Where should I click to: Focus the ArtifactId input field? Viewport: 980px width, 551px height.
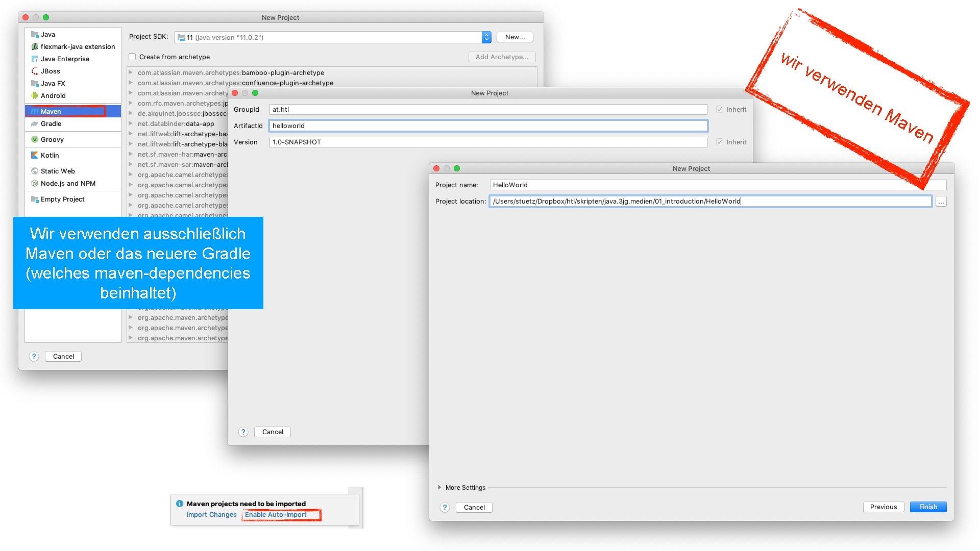click(x=488, y=126)
